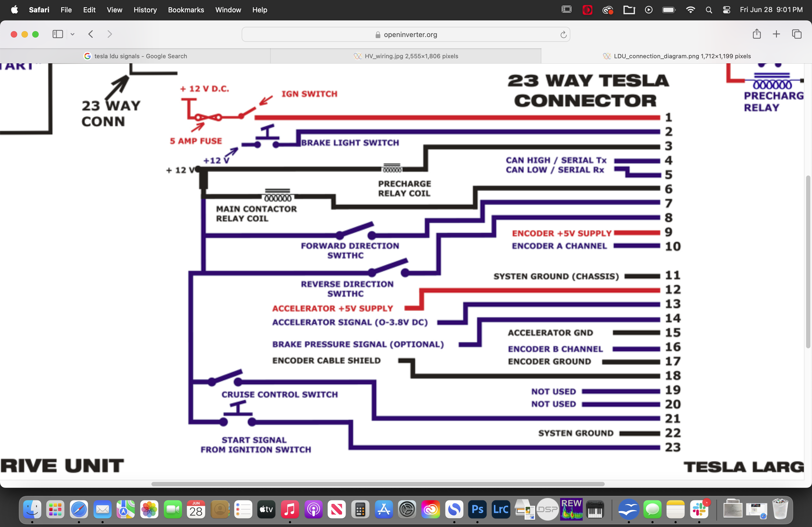Open Control Center
Screen dimensions: 812x527
726,10
